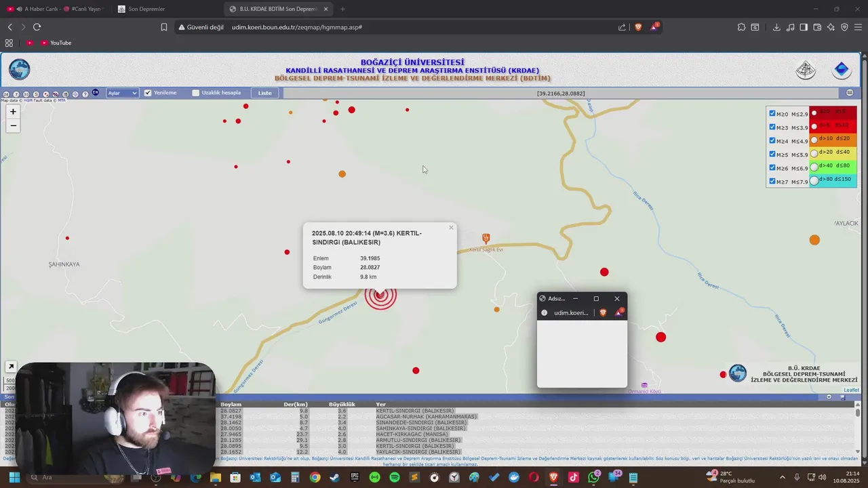868x488 pixels.
Task: Open the help question-mark icon in map toolbar
Action: [85, 94]
